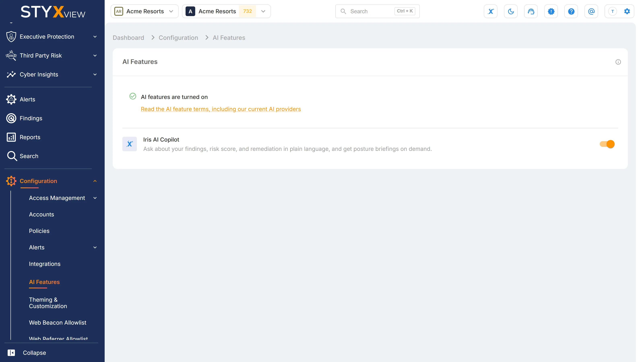Viewport: 644px width, 362px height.
Task: Click the Configuration orange gear icon
Action: click(11, 181)
